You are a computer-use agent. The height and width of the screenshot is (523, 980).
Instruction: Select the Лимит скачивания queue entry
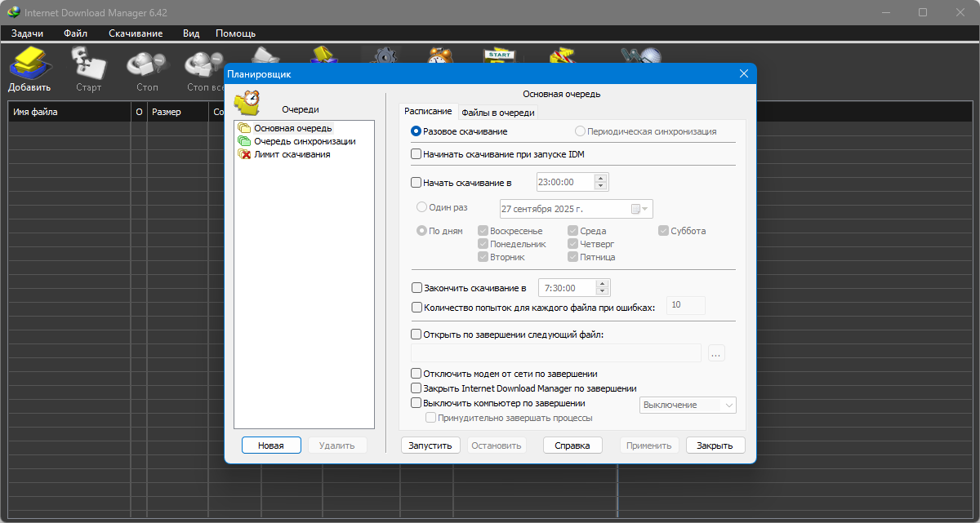292,154
